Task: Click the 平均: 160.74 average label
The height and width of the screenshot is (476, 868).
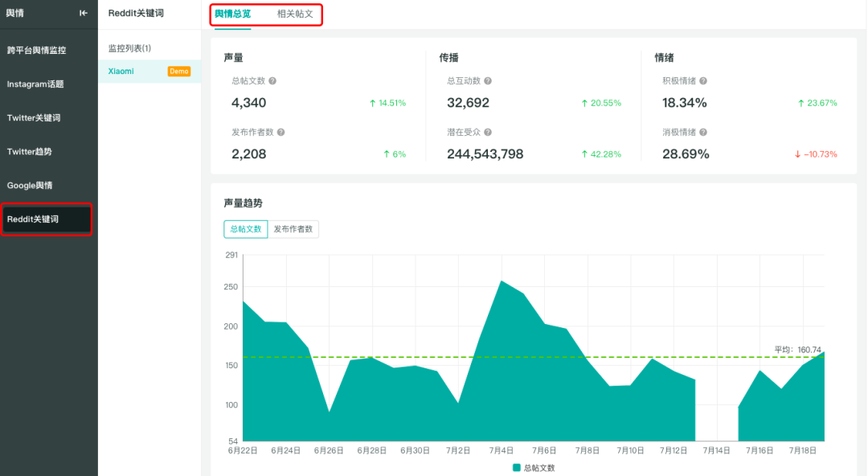Action: (x=798, y=350)
